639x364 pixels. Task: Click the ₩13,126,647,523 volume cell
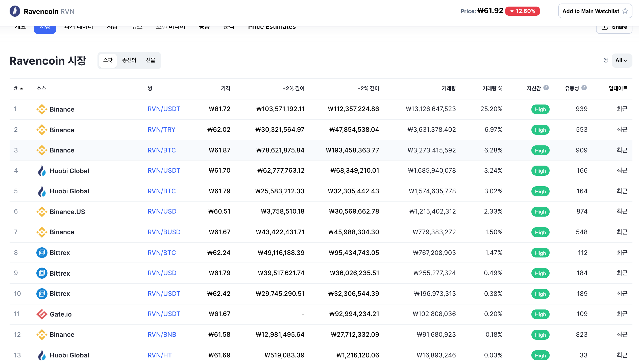click(431, 109)
